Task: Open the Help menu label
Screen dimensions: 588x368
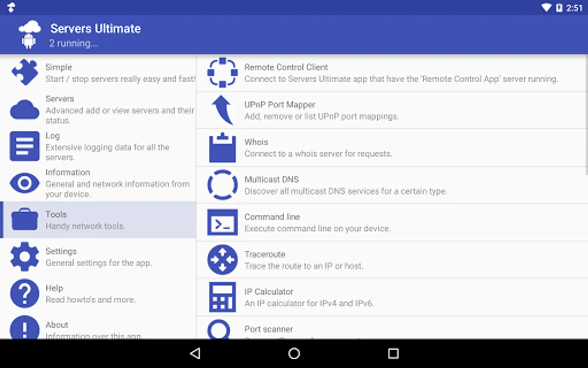Action: tap(54, 288)
